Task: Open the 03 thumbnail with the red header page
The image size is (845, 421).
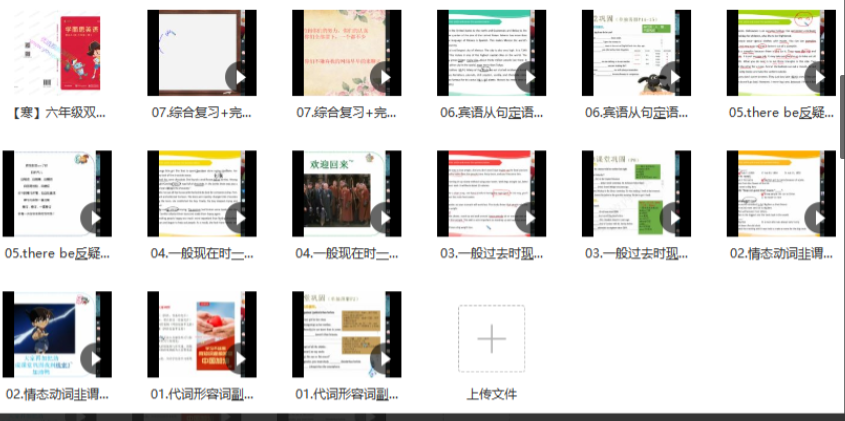Action: point(491,194)
